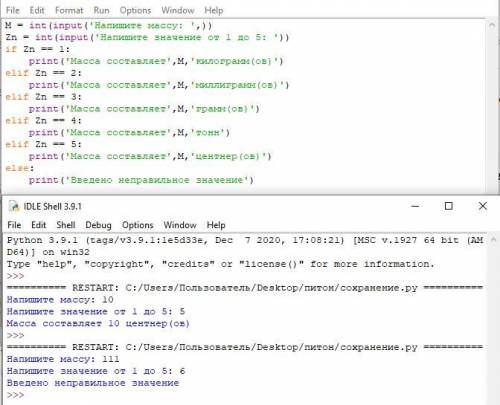This screenshot has height=405, width=500.
Task: Click the 'Введено неправильное значение' print line
Action: [x=141, y=180]
